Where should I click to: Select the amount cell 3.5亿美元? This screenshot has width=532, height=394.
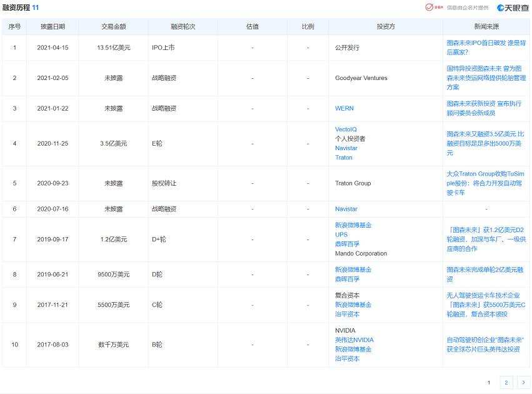point(113,143)
